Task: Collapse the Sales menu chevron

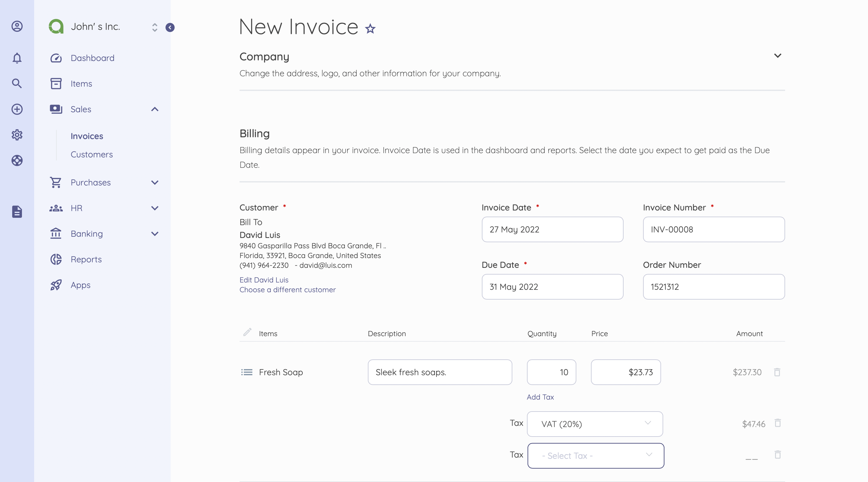Action: point(155,109)
